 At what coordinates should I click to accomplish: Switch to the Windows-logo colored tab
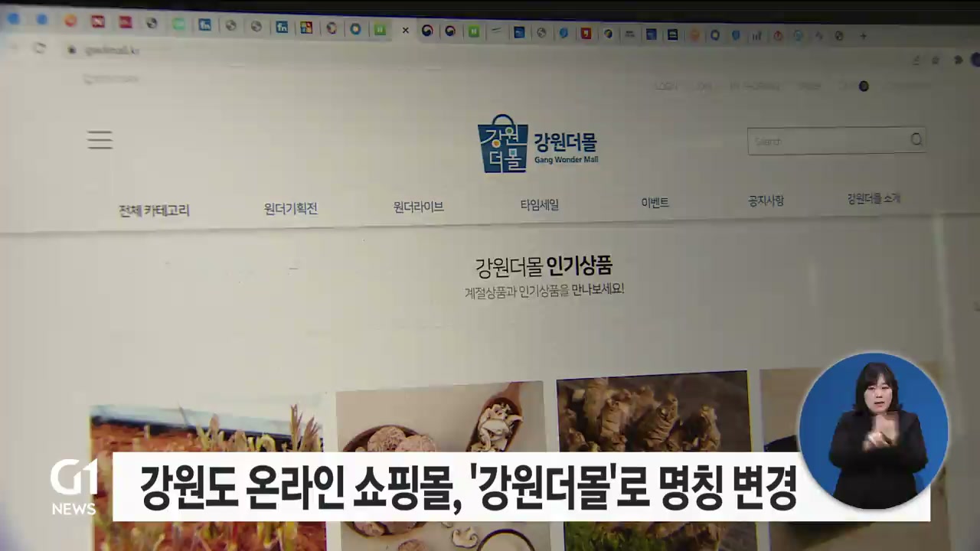coord(306,28)
